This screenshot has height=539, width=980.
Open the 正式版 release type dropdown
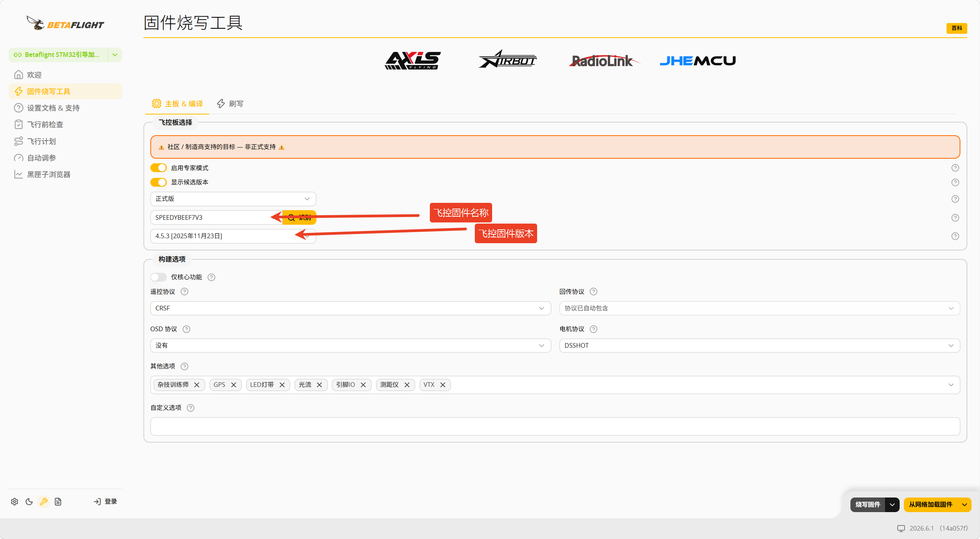pyautogui.click(x=233, y=199)
